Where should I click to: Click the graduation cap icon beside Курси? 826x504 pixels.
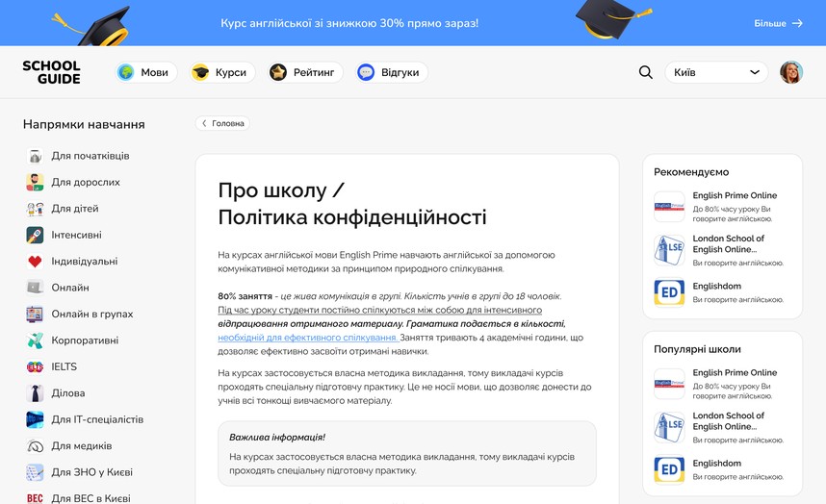[x=200, y=72]
